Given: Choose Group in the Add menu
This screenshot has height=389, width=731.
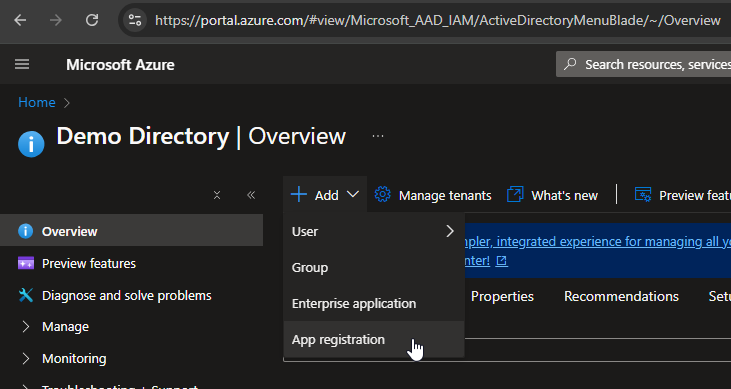Looking at the screenshot, I should (374, 267).
